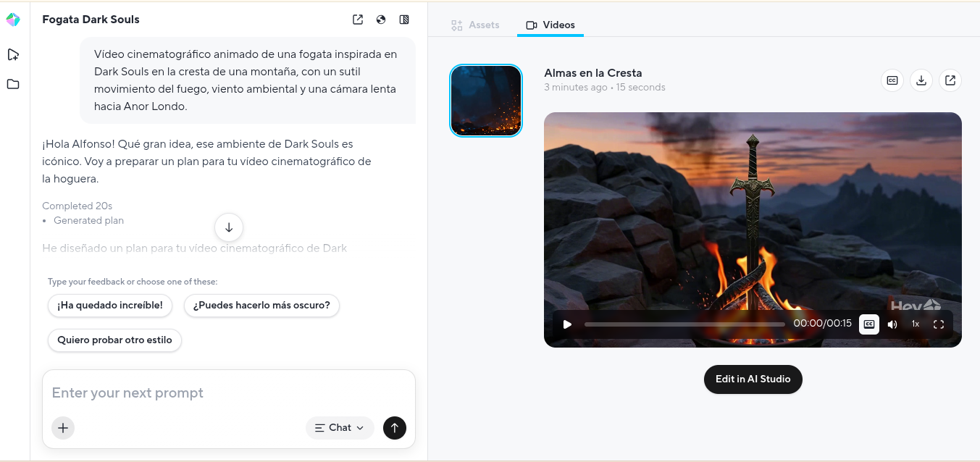Open the video in external share icon
The image size is (980, 462).
(x=950, y=80)
